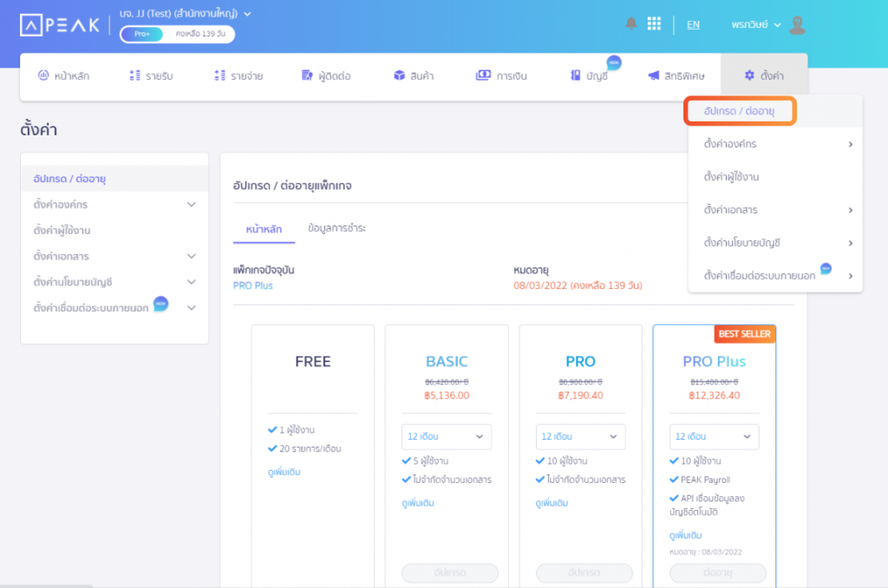This screenshot has height=588, width=888.
Task: Expand ตั้งค่านโยบายบัญชี submenu arrow in dropdown
Action: [850, 243]
